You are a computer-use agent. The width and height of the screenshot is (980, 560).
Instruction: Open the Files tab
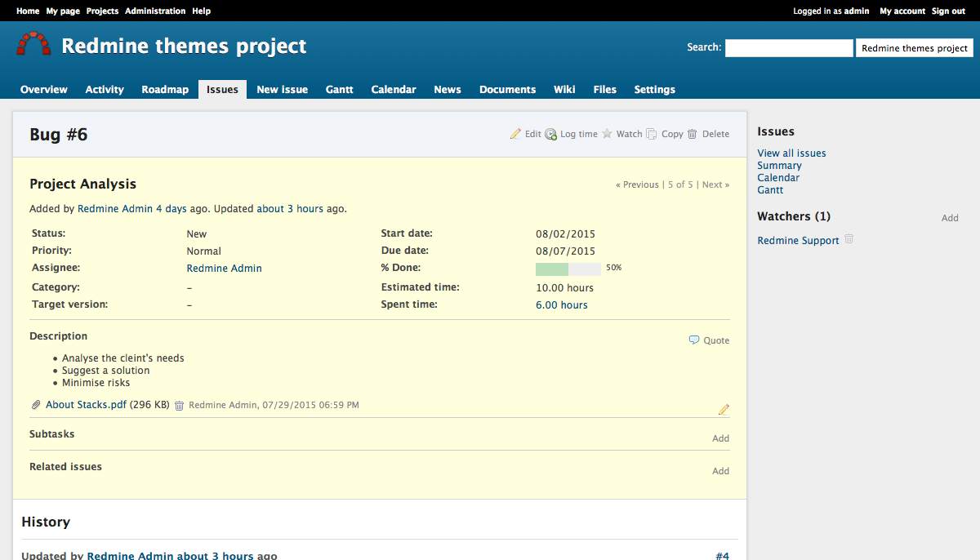tap(605, 90)
